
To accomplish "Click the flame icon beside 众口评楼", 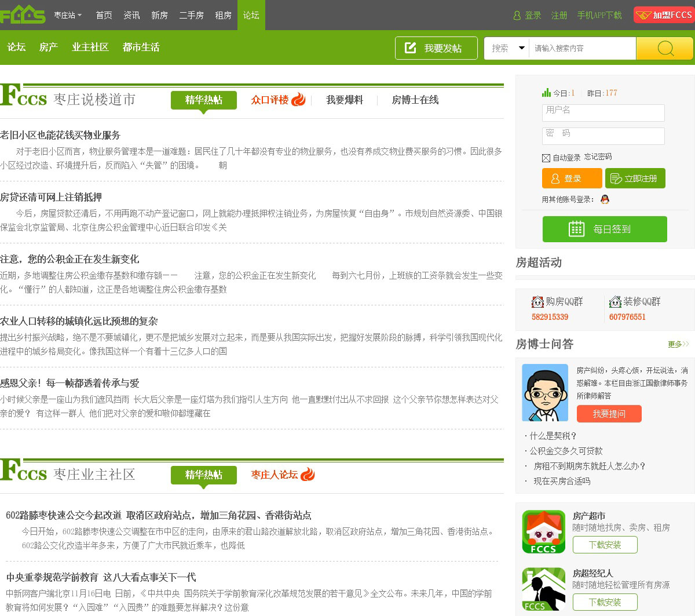I will [x=298, y=100].
